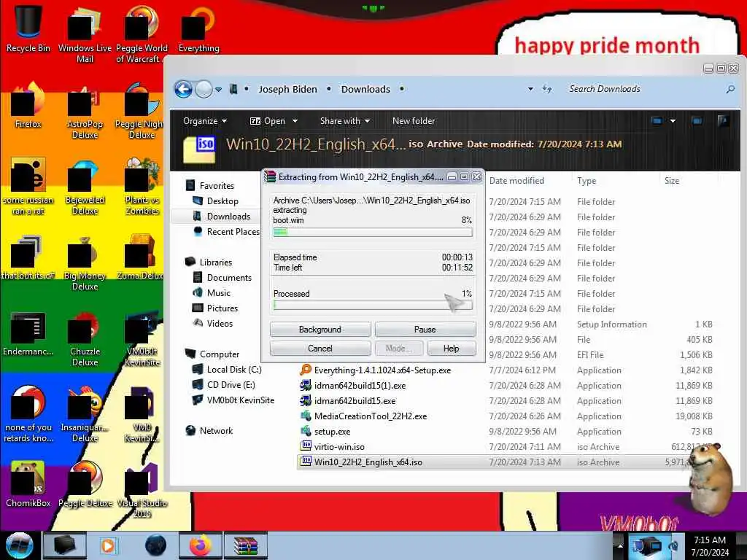Open the Everything search desktop shortcut

[198, 28]
